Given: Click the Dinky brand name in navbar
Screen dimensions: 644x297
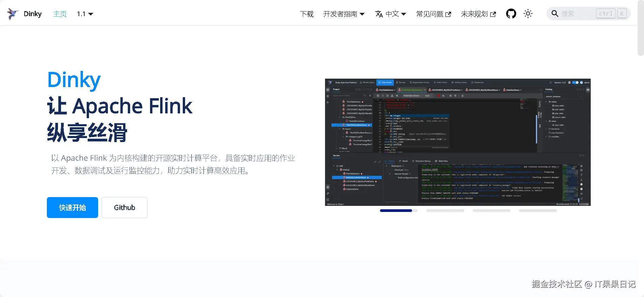Looking at the screenshot, I should coord(33,14).
